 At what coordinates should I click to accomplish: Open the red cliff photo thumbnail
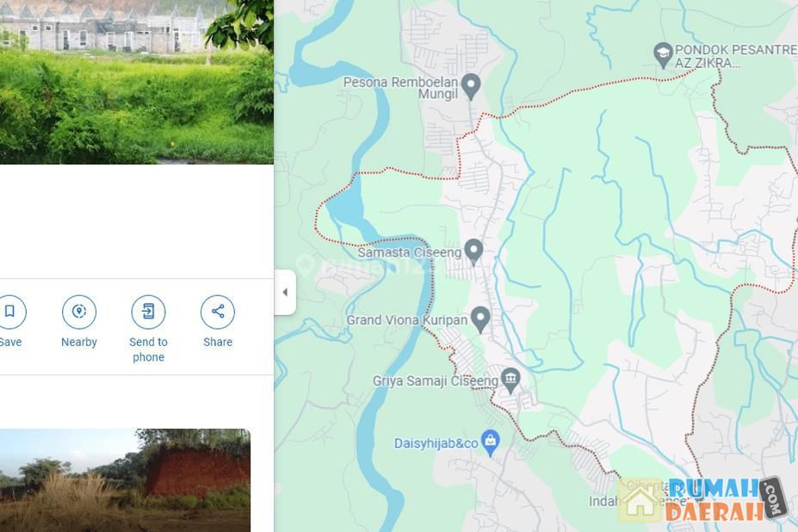(x=125, y=479)
